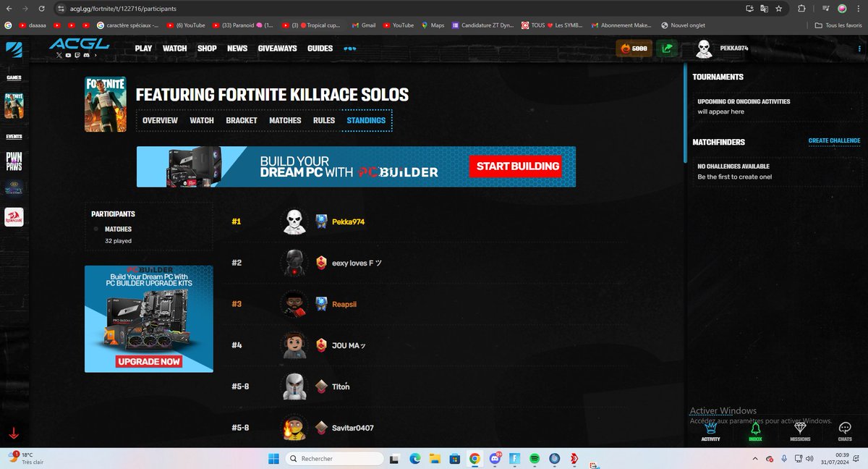Open the Maps bookmark

tap(432, 25)
